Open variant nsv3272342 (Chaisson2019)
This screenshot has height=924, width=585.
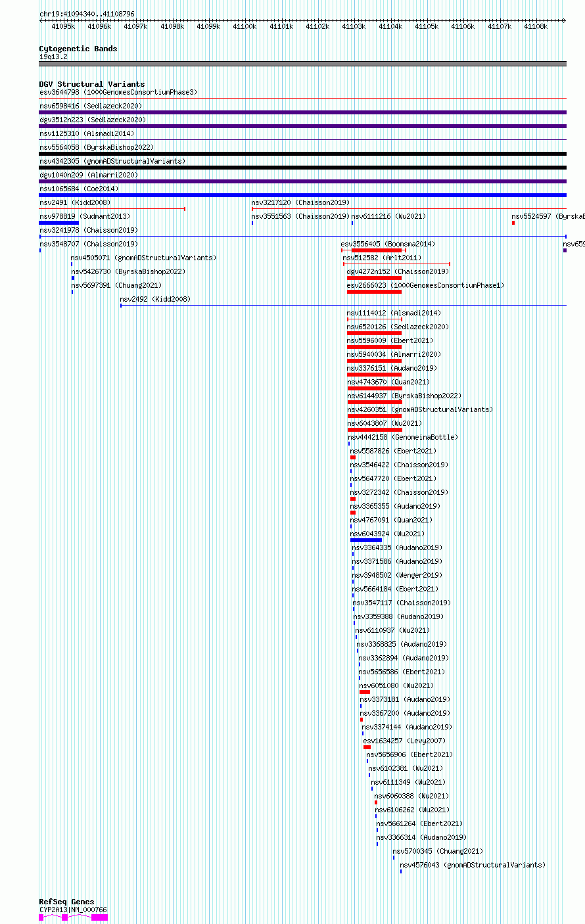[x=399, y=492]
